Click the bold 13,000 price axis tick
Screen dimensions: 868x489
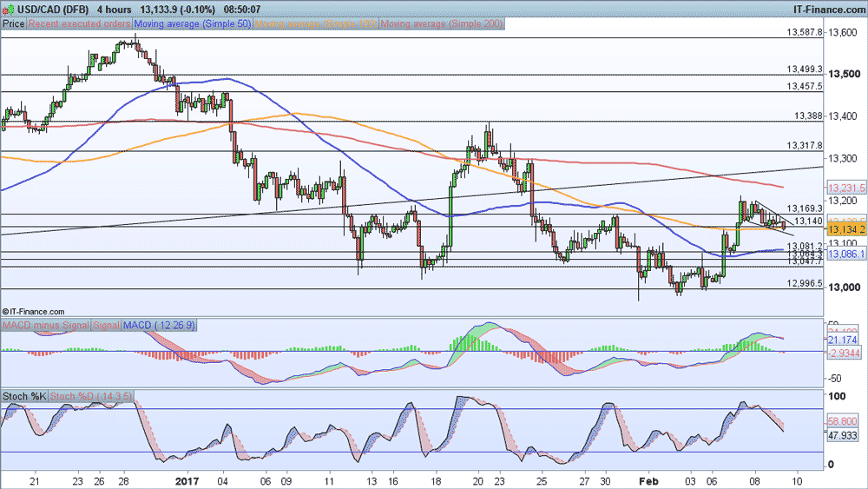845,287
